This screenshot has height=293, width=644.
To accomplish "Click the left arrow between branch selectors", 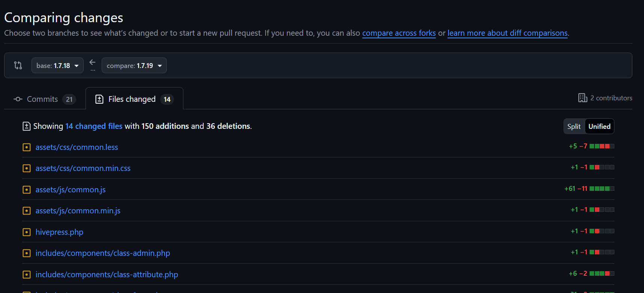I will coord(93,62).
